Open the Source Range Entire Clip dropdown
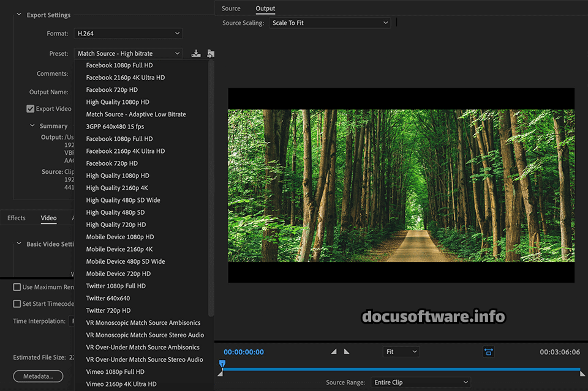588x391 pixels. coord(421,382)
